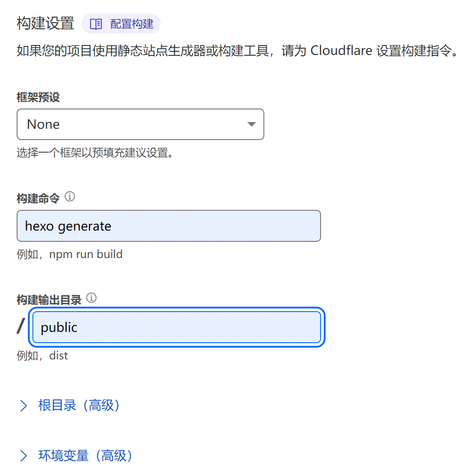Click the info icon next to 构建命令
Screen dimensions: 471x476
coord(70,197)
